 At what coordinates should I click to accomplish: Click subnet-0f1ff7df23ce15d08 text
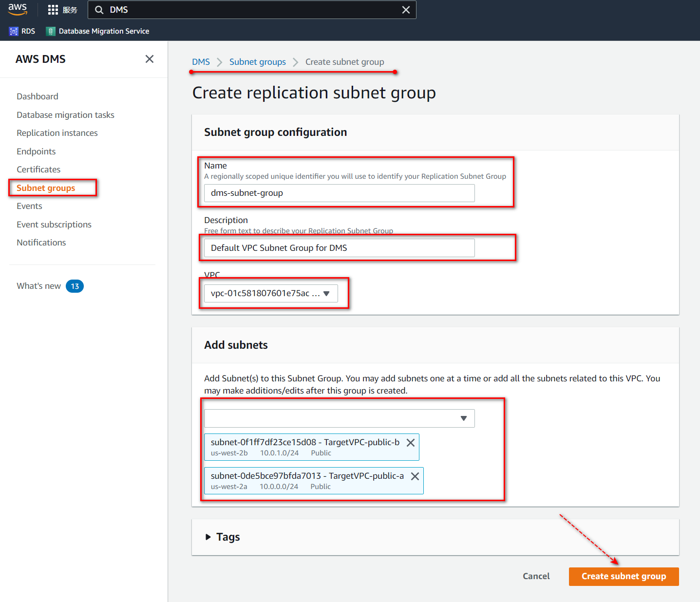(x=264, y=442)
